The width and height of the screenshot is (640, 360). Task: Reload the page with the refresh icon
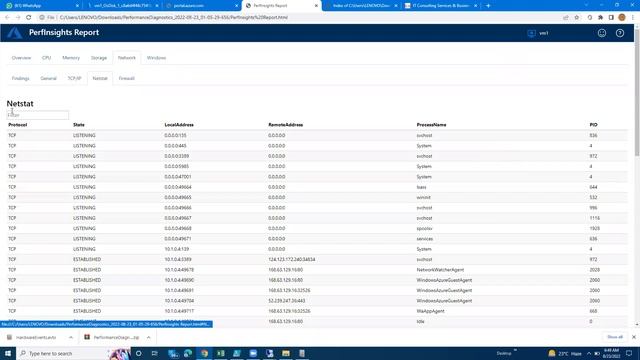coord(29,18)
